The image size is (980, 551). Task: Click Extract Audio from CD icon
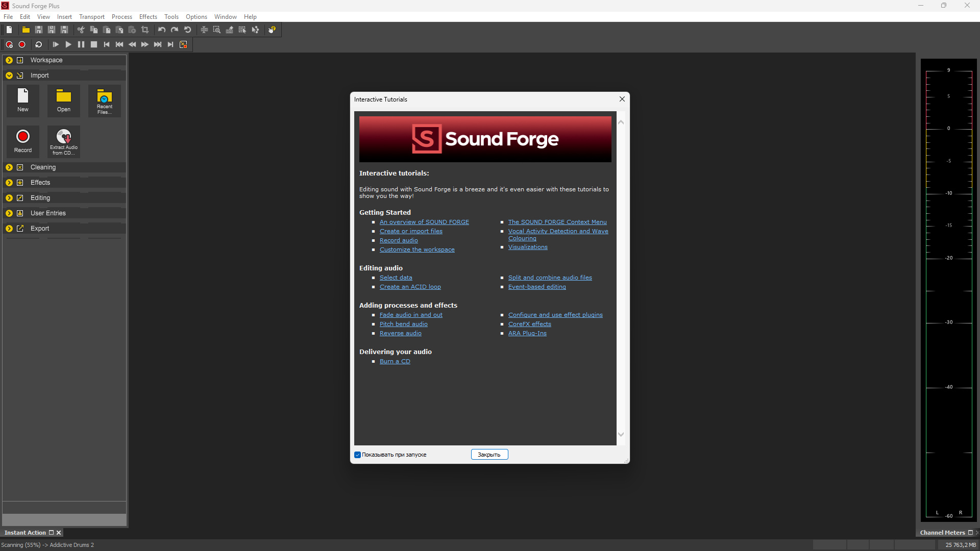(x=64, y=141)
